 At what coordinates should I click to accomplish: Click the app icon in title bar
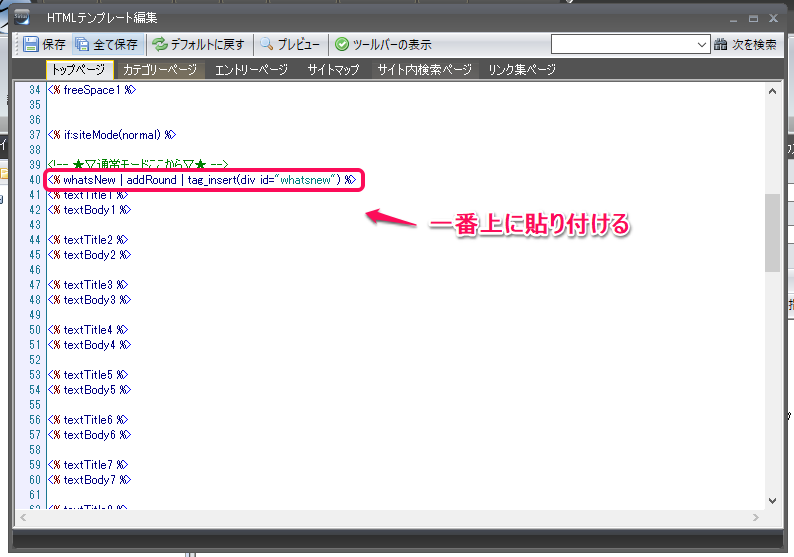(22, 17)
